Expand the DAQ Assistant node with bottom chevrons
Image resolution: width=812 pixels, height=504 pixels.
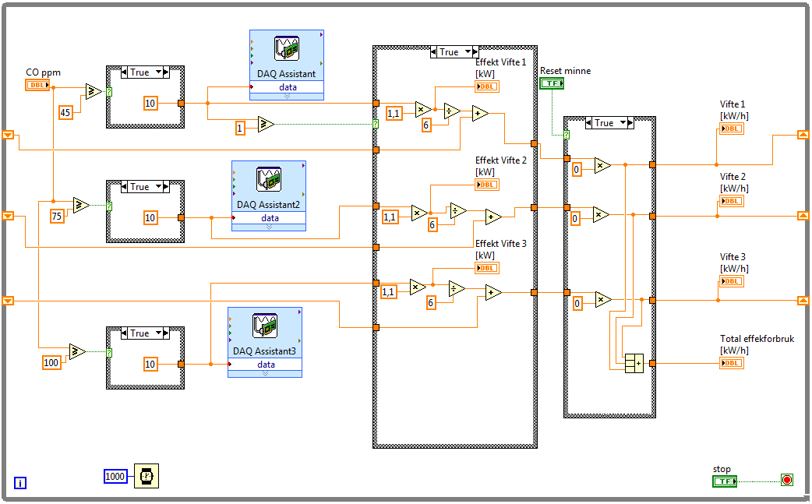point(287,97)
